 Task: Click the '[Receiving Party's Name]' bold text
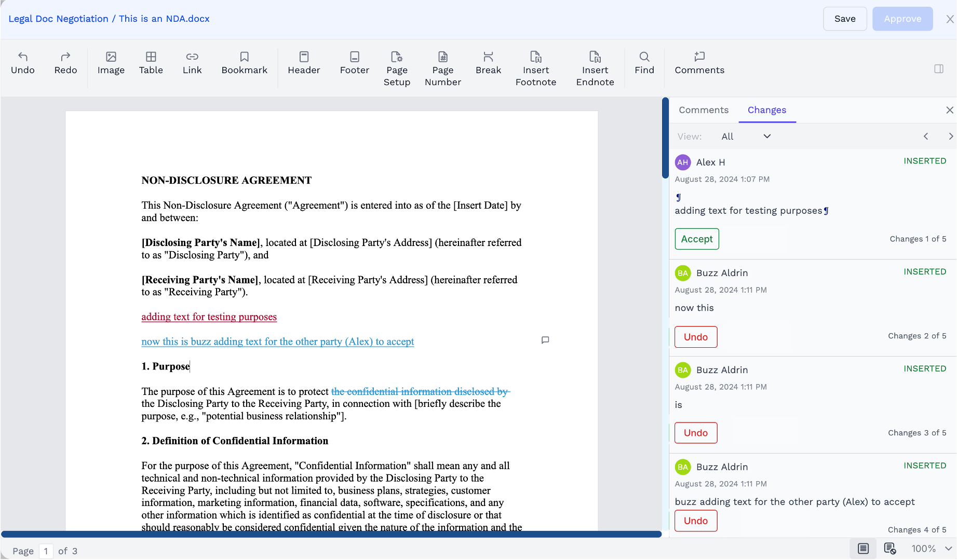point(200,280)
